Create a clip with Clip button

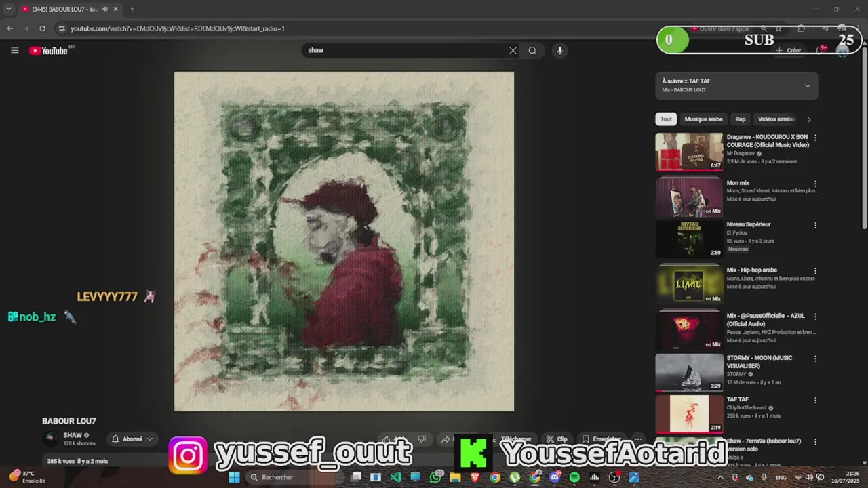[557, 439]
